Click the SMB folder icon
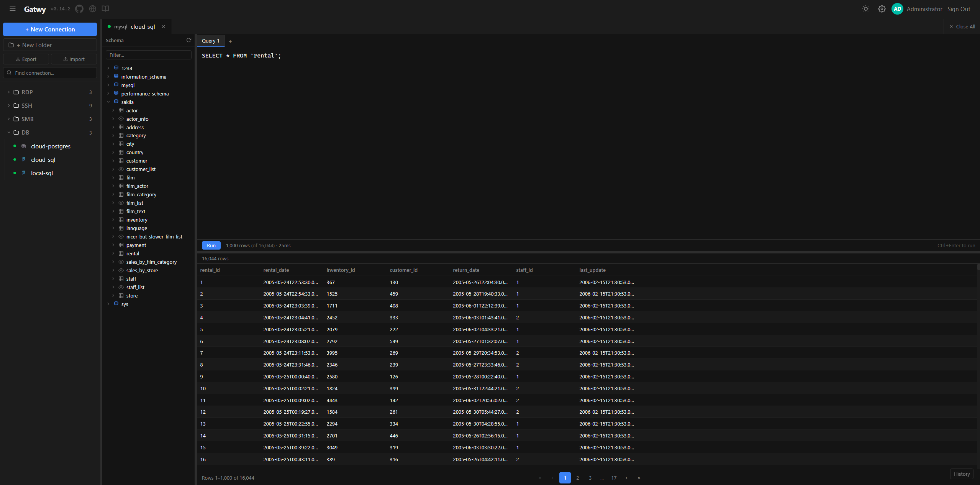 pyautogui.click(x=16, y=119)
